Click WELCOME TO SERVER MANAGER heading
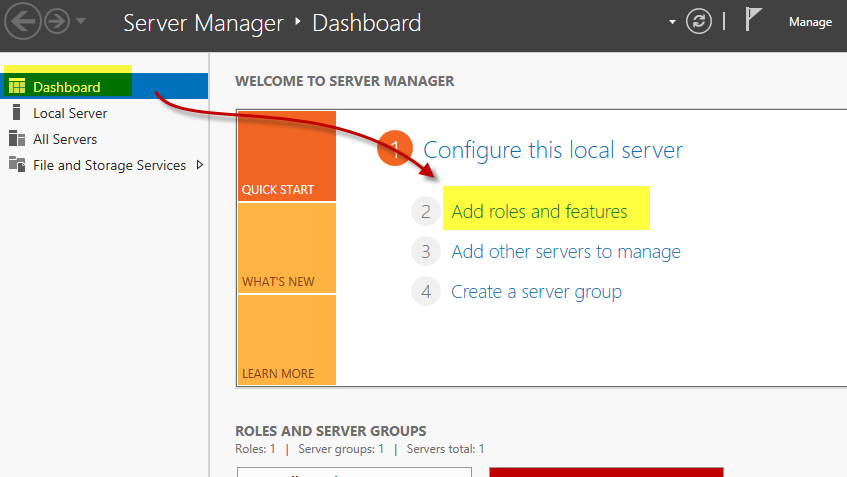Image resolution: width=847 pixels, height=477 pixels. pyautogui.click(x=345, y=81)
